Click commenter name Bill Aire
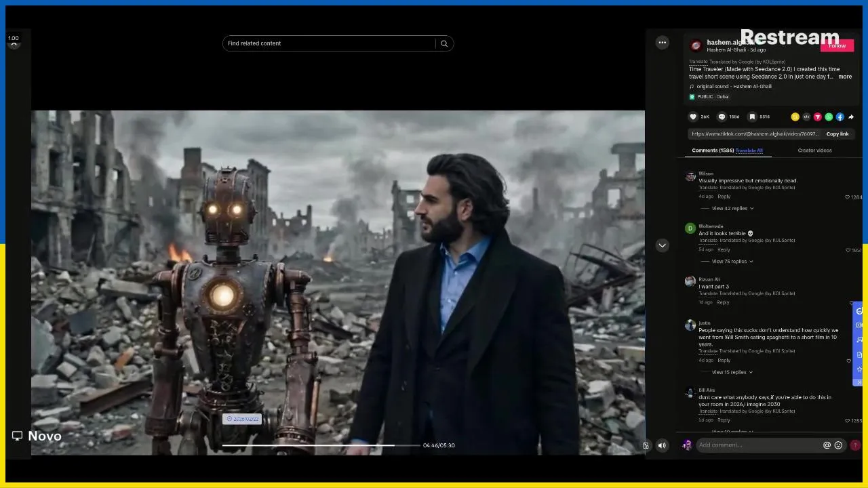This screenshot has height=488, width=868. pos(707,390)
